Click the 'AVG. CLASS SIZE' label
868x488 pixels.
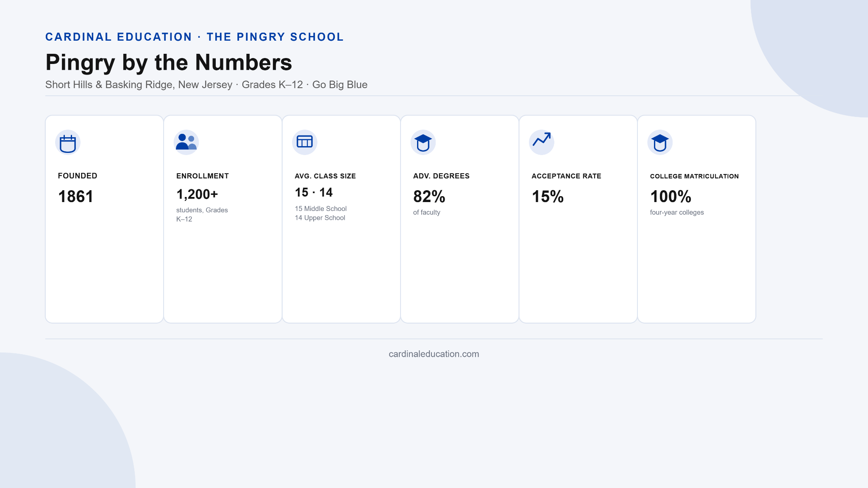pyautogui.click(x=325, y=176)
